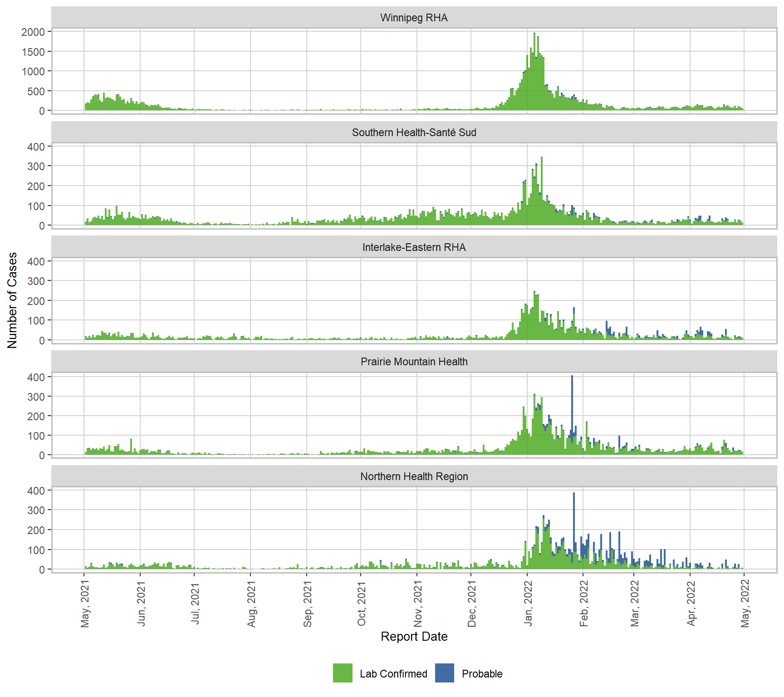Select the Prairie Mountain Health panel title
The width and height of the screenshot is (784, 697).
click(414, 362)
